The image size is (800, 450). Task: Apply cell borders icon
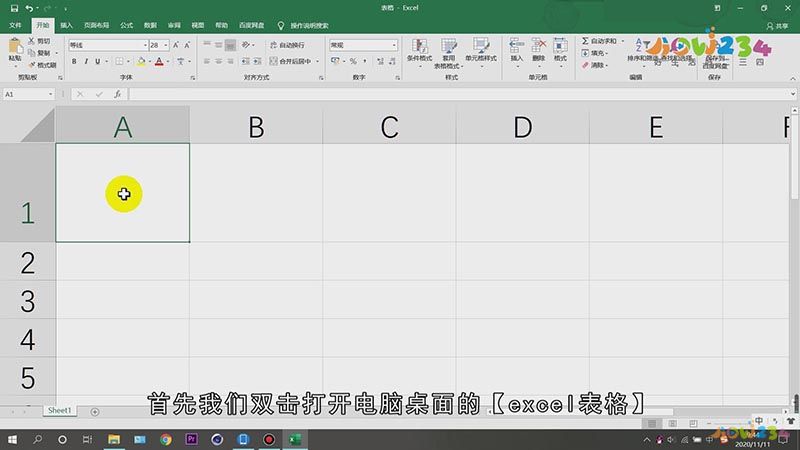(119, 61)
